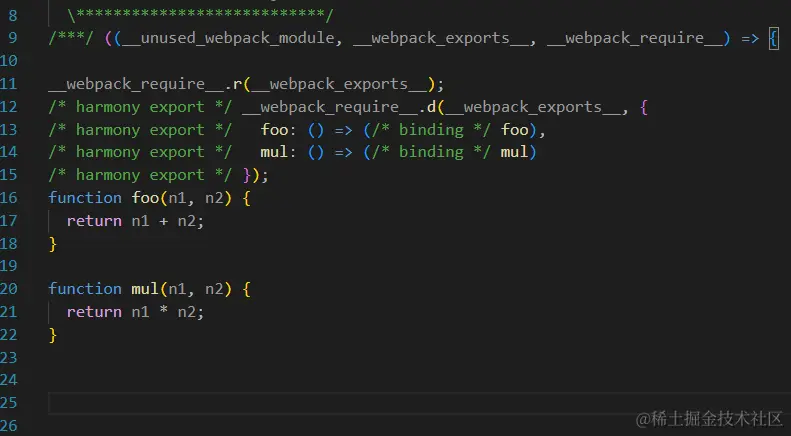Click the function keyword before mul
791x436 pixels.
85,289
